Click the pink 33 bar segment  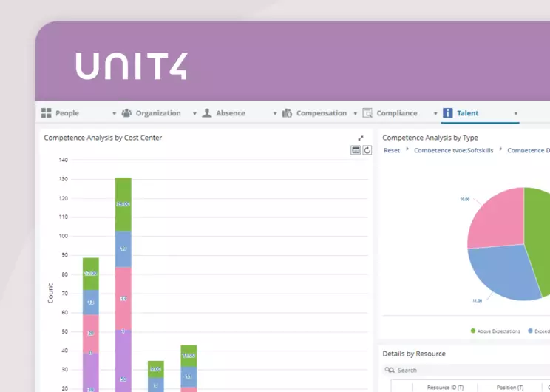(x=123, y=298)
